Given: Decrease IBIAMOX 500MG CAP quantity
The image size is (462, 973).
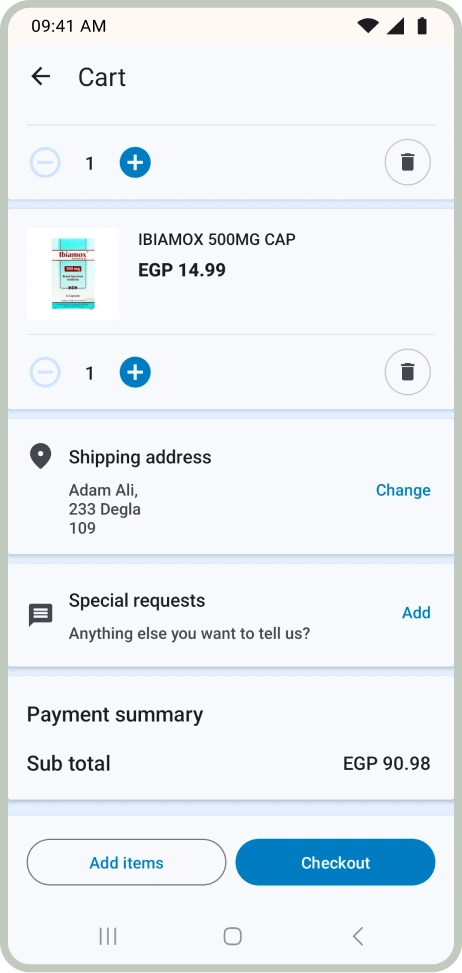Looking at the screenshot, I should (x=45, y=372).
